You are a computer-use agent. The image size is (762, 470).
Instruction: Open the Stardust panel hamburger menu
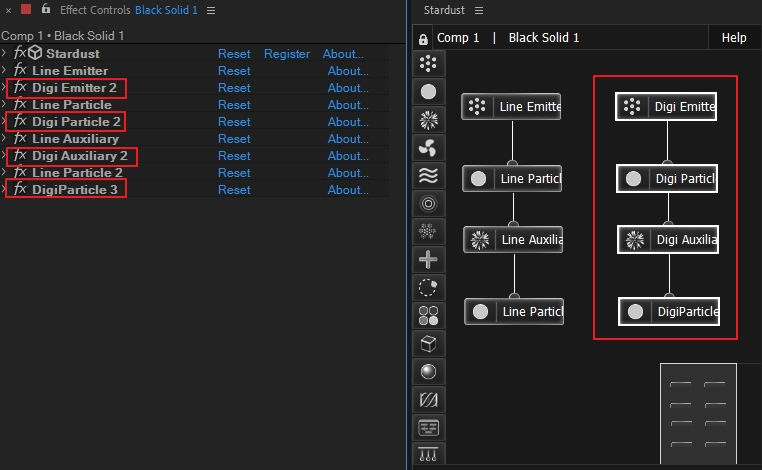[x=479, y=10]
